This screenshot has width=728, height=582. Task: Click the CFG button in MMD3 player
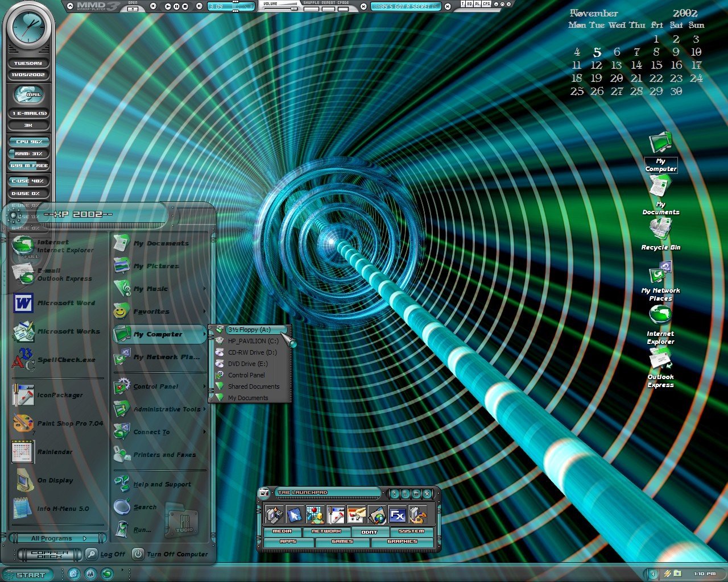coord(487,4)
